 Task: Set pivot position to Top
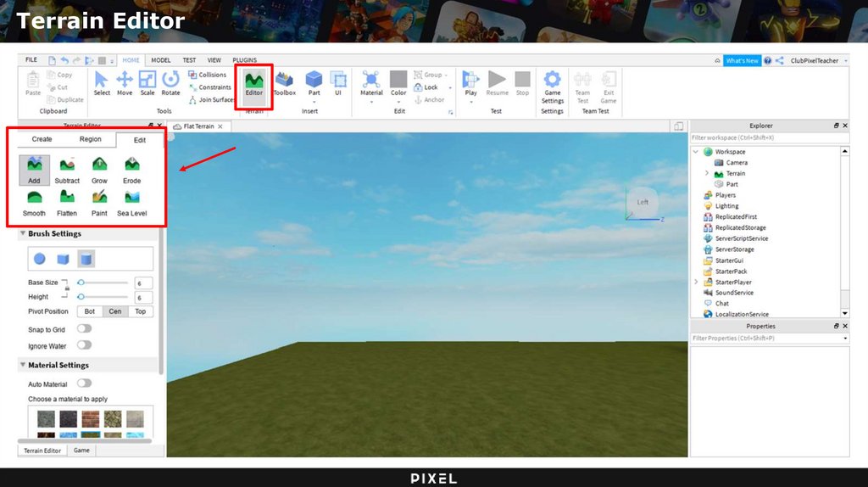[x=141, y=311]
